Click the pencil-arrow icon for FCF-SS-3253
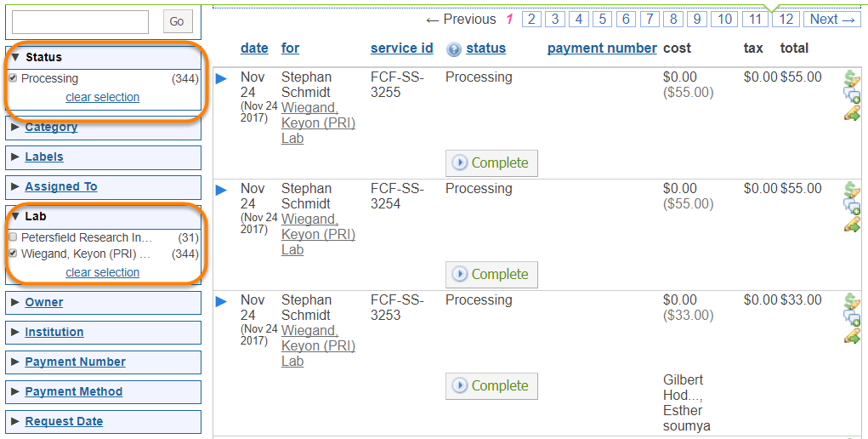The height and width of the screenshot is (439, 868). point(852,336)
